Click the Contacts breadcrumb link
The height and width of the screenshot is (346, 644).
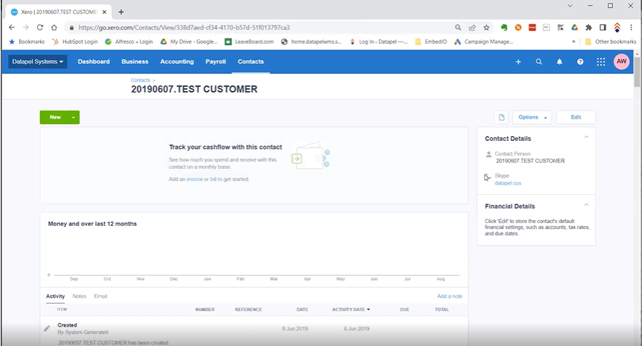click(x=141, y=81)
